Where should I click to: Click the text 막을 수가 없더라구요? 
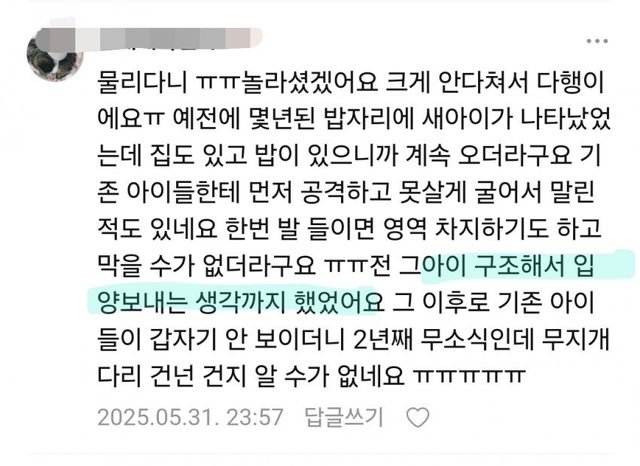[207, 265]
